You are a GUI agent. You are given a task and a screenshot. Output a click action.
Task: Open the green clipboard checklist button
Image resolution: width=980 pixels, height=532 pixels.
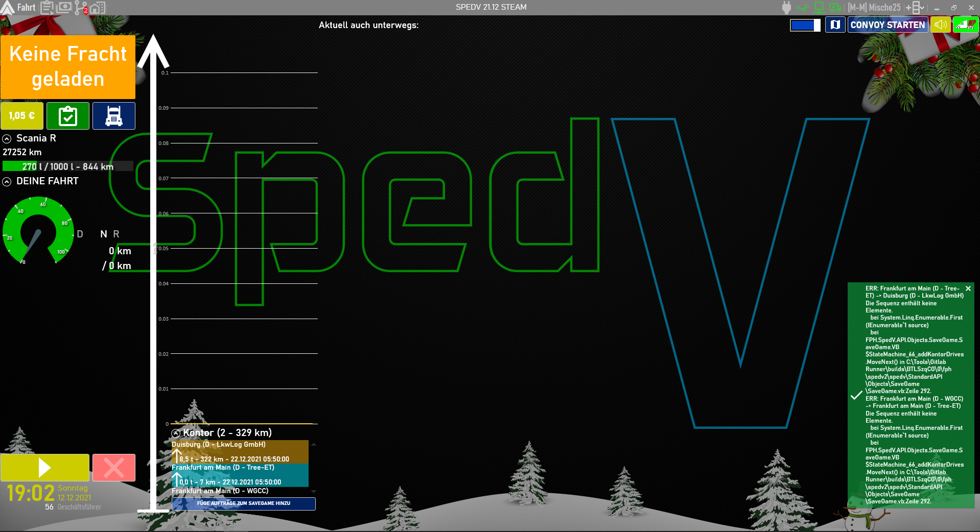pos(68,115)
